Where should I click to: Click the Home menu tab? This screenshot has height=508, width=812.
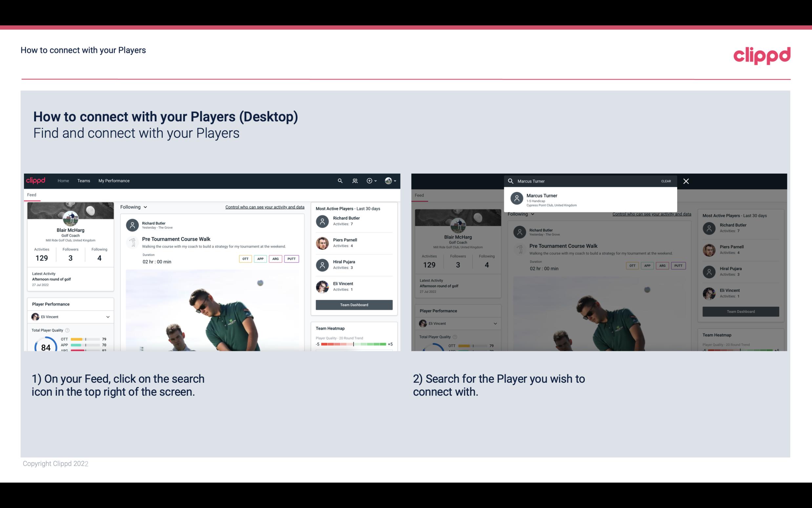[63, 180]
